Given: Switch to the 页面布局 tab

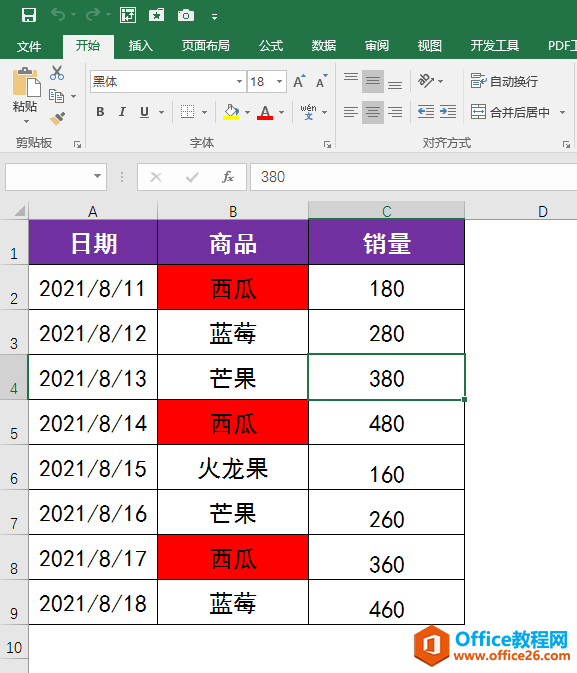Looking at the screenshot, I should tap(206, 45).
